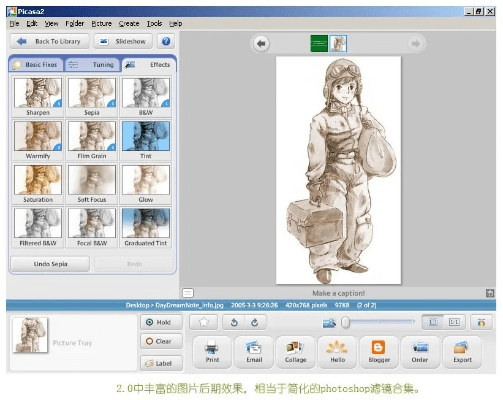Click the zoom slider handle
503x400 pixels.
click(x=346, y=322)
